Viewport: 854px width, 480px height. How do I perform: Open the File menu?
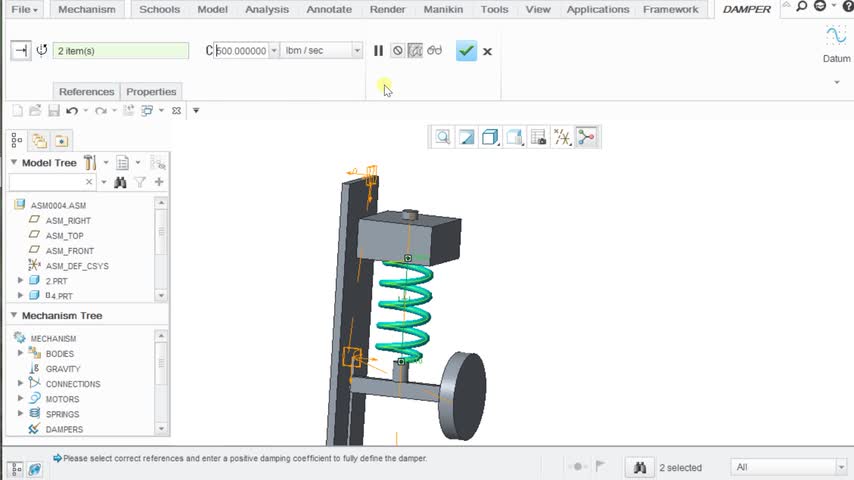pos(25,9)
